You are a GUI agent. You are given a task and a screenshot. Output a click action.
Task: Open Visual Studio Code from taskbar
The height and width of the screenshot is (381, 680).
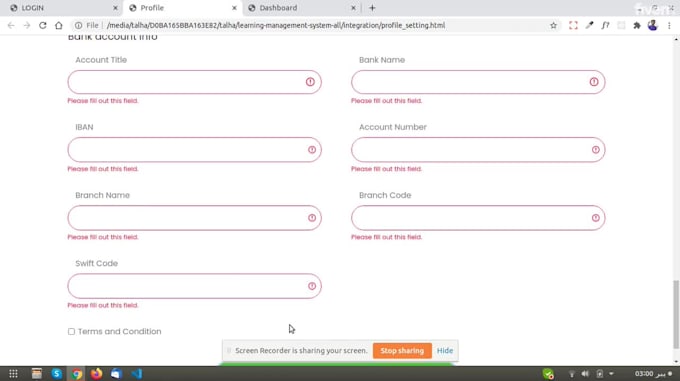point(137,374)
